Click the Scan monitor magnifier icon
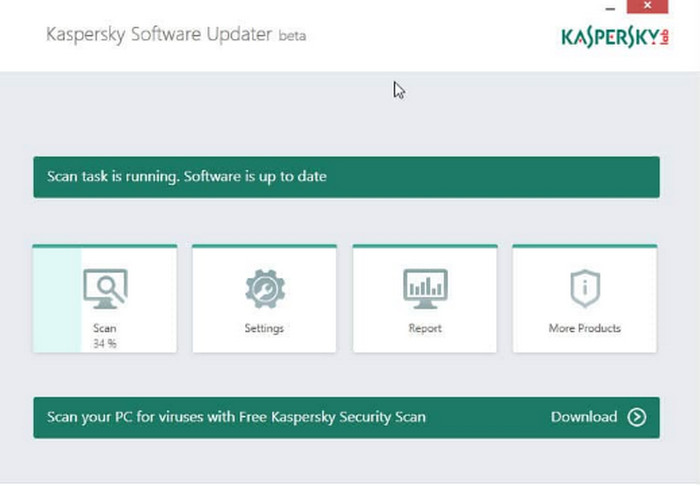The image size is (700, 486). tap(105, 290)
